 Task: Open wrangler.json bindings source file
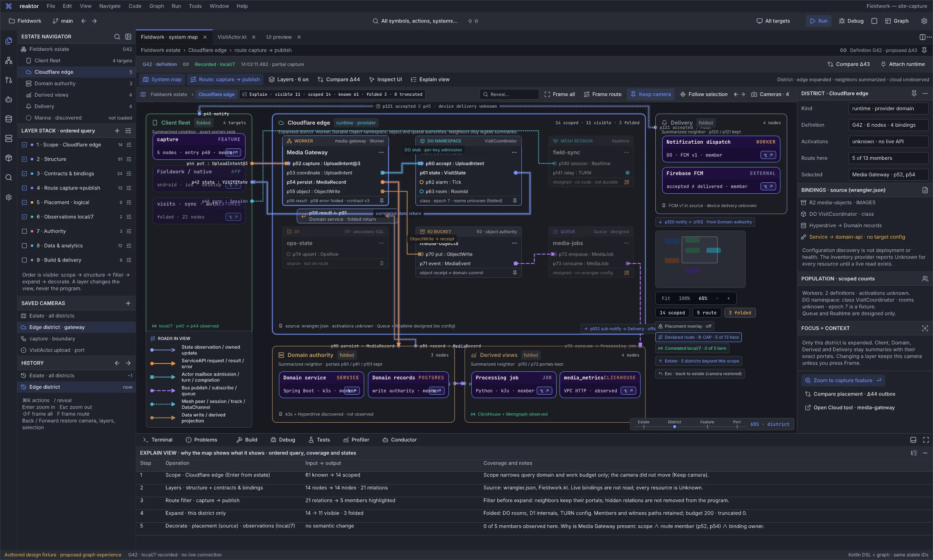click(925, 190)
